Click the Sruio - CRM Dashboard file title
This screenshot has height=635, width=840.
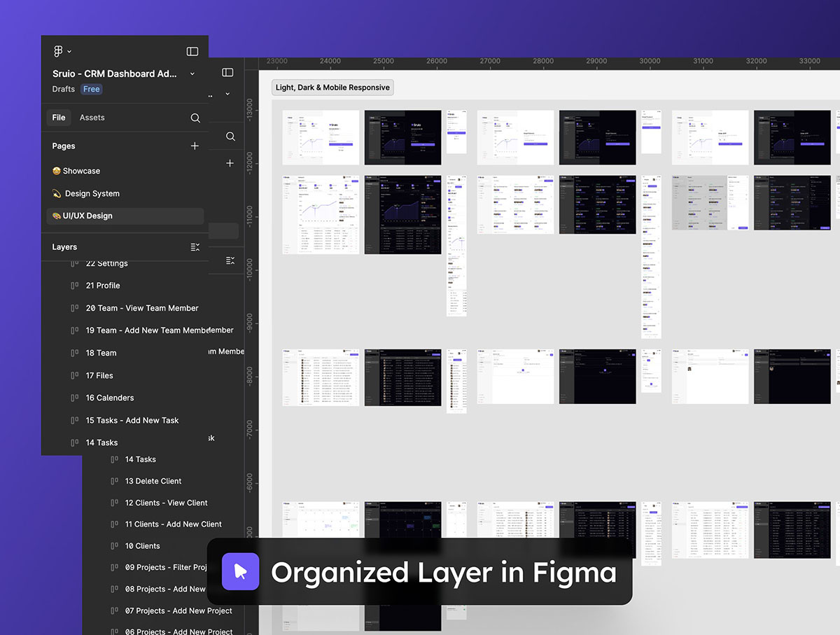click(x=115, y=74)
